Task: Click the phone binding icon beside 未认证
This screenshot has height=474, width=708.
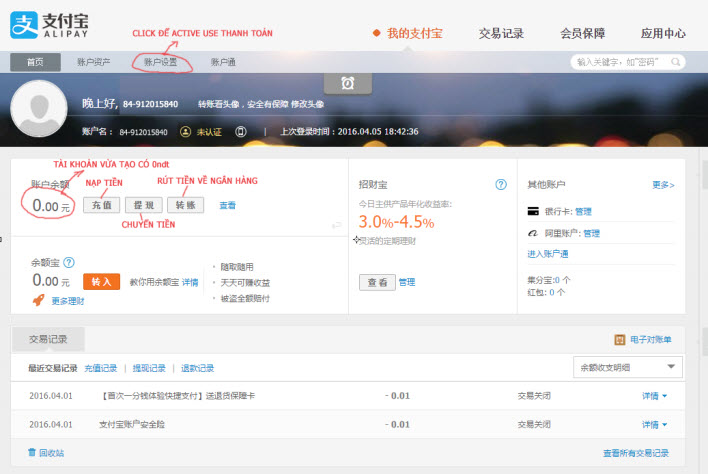Action: pyautogui.click(x=241, y=132)
